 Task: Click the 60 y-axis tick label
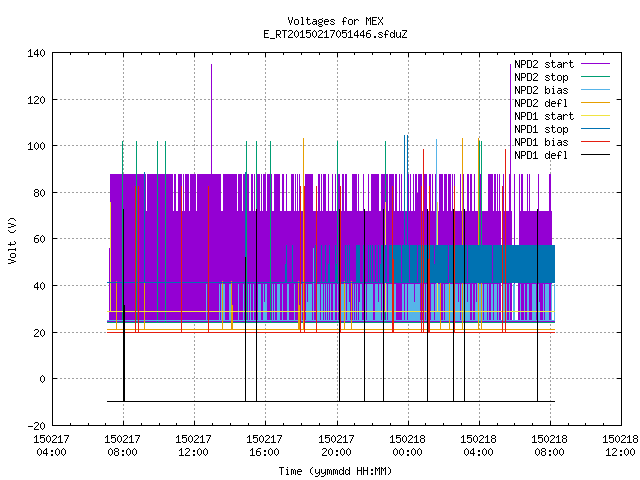tap(39, 239)
